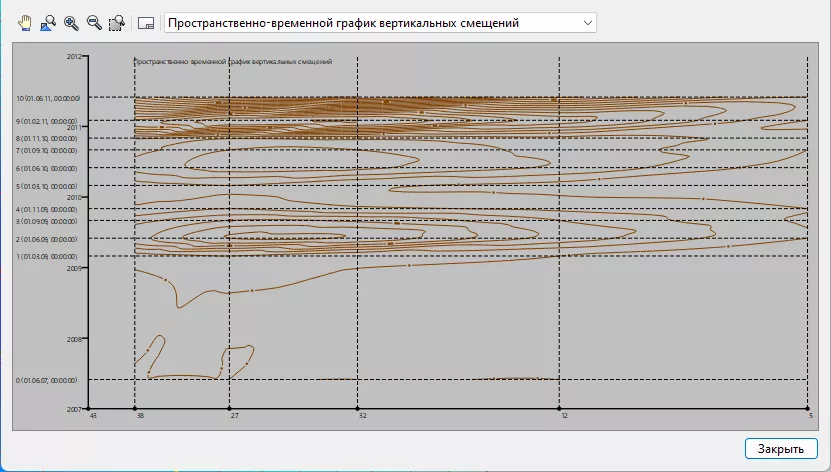Image resolution: width=831 pixels, height=472 pixels.
Task: Open the graph type dropdown
Action: click(x=380, y=22)
